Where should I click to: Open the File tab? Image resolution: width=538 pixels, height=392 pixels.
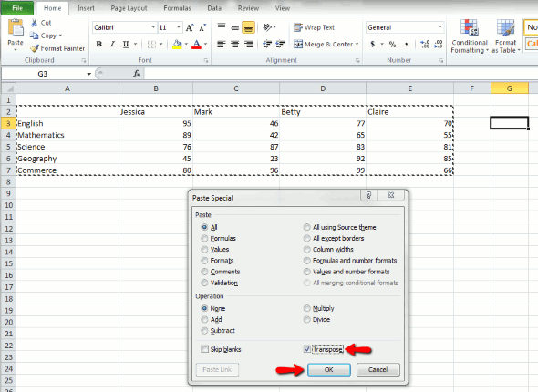coord(17,8)
